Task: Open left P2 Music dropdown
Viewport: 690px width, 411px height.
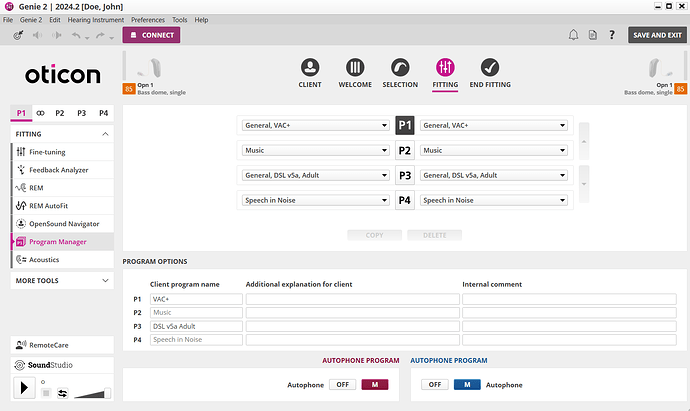Action: [316, 150]
